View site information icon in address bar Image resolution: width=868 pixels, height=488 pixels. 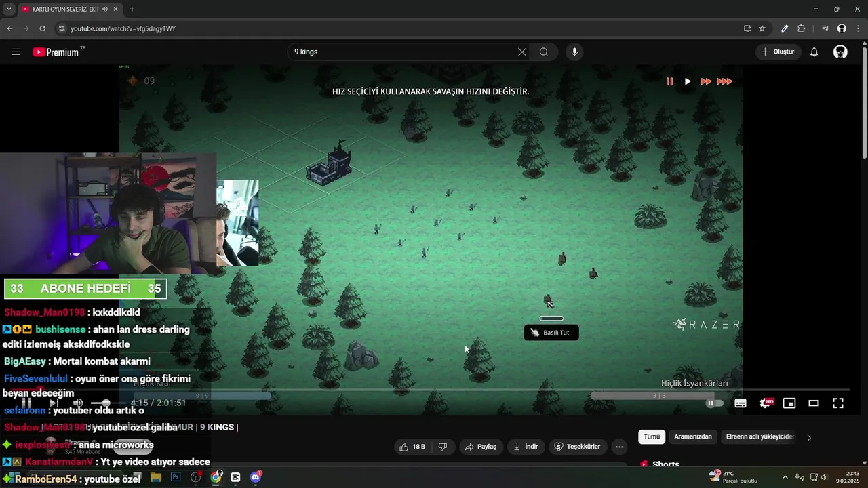pyautogui.click(x=62, y=28)
